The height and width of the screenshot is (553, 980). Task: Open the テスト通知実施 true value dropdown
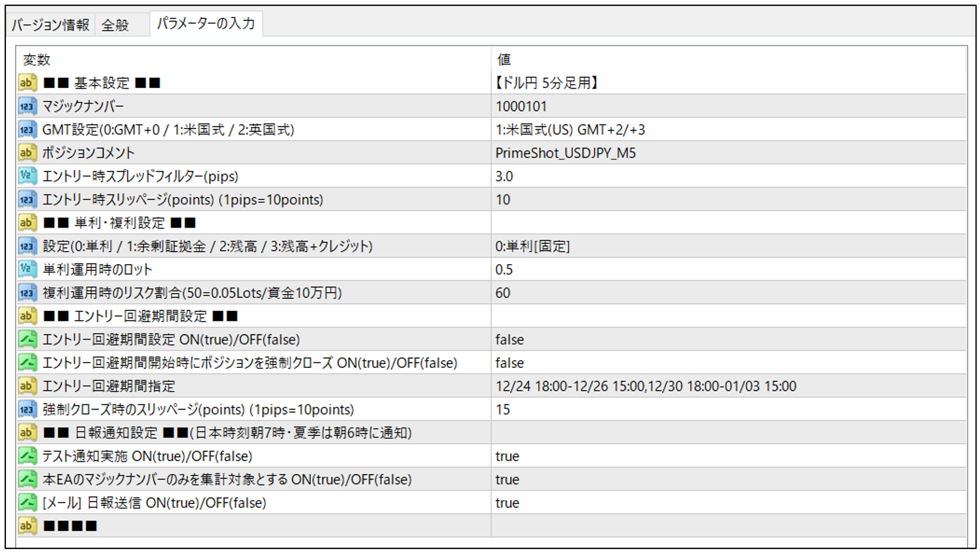[x=507, y=456]
